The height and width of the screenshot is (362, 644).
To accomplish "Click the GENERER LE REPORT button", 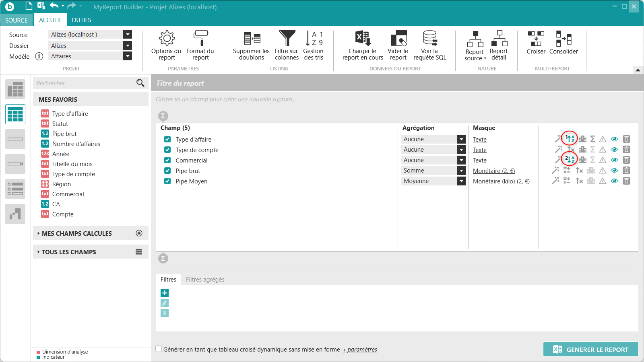I will click(x=590, y=350).
